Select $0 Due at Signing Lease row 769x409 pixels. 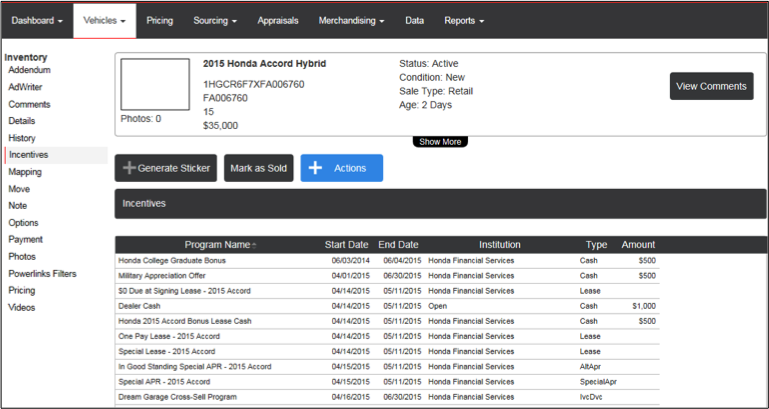click(x=387, y=291)
